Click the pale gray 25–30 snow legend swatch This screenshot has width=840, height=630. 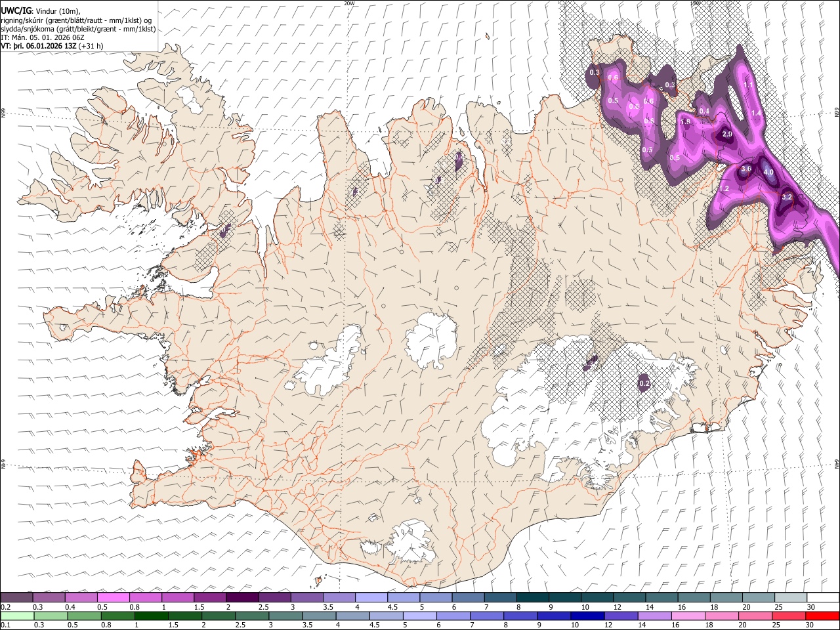pyautogui.click(x=789, y=597)
